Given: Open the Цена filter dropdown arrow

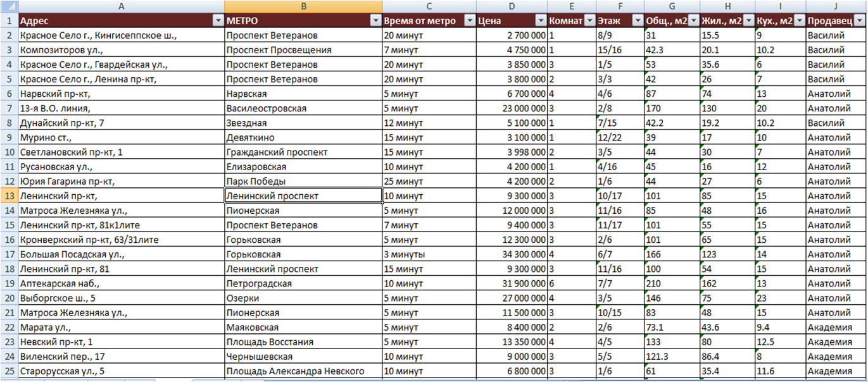Looking at the screenshot, I should [539, 21].
